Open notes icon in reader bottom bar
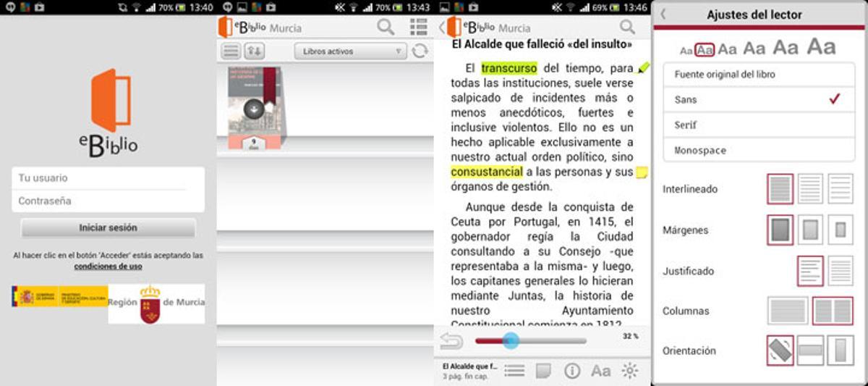This screenshot has width=868, height=386. coord(542,371)
